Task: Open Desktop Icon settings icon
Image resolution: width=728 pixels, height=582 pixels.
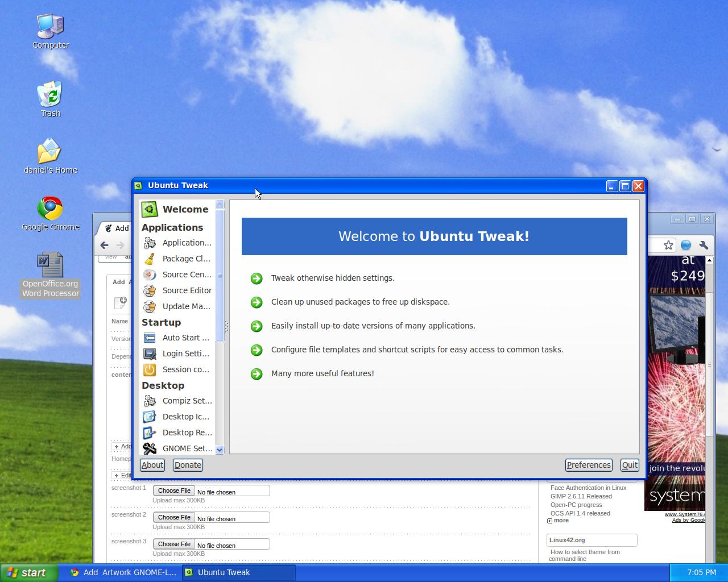Action: tap(150, 417)
